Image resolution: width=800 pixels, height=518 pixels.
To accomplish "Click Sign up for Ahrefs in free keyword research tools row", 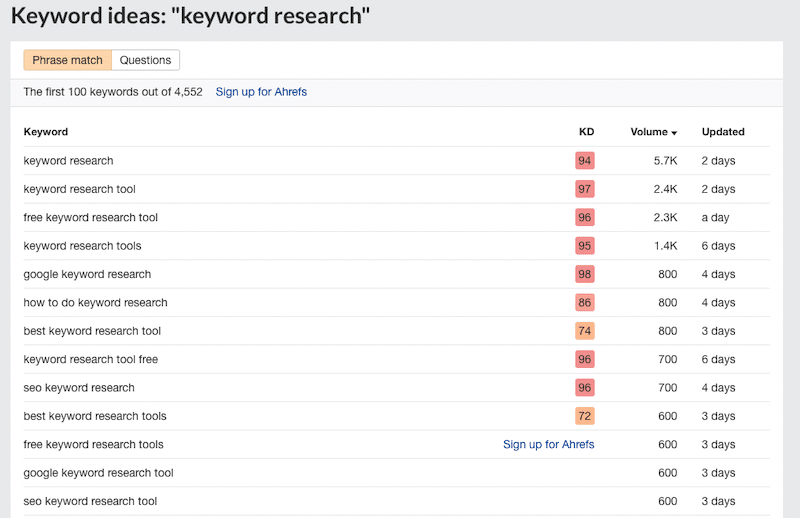I will [548, 445].
